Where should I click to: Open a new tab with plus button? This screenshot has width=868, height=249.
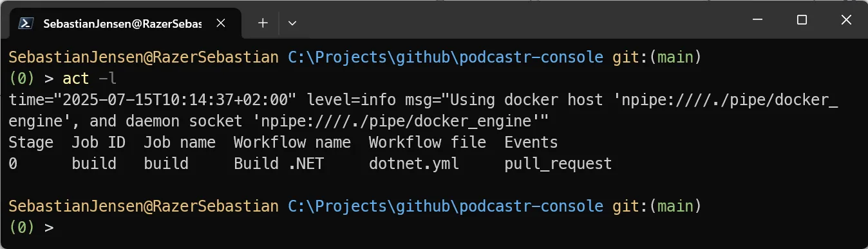point(262,23)
